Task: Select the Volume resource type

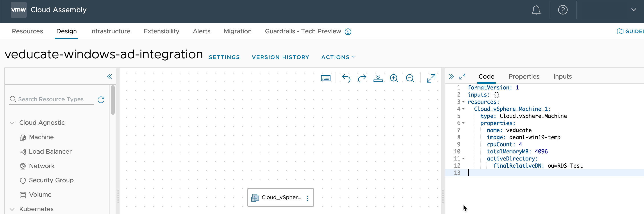Action: tap(40, 195)
